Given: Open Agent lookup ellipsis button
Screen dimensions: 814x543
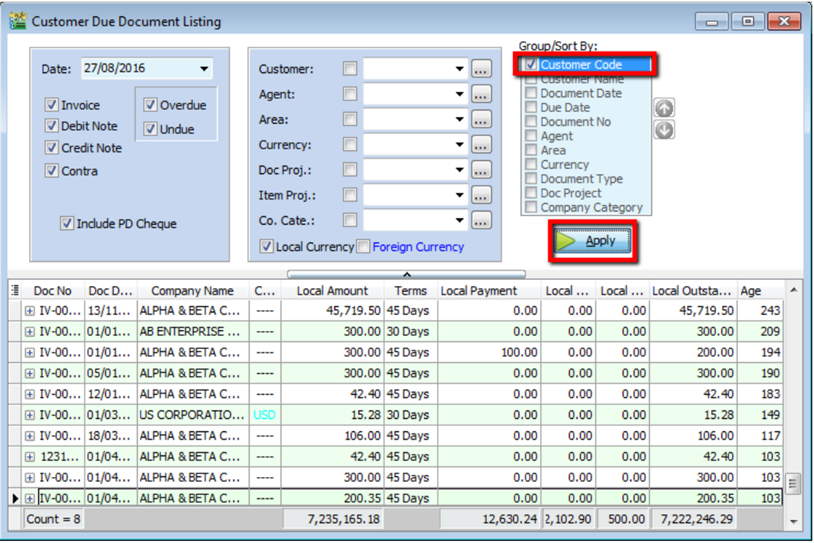Looking at the screenshot, I should tap(481, 95).
